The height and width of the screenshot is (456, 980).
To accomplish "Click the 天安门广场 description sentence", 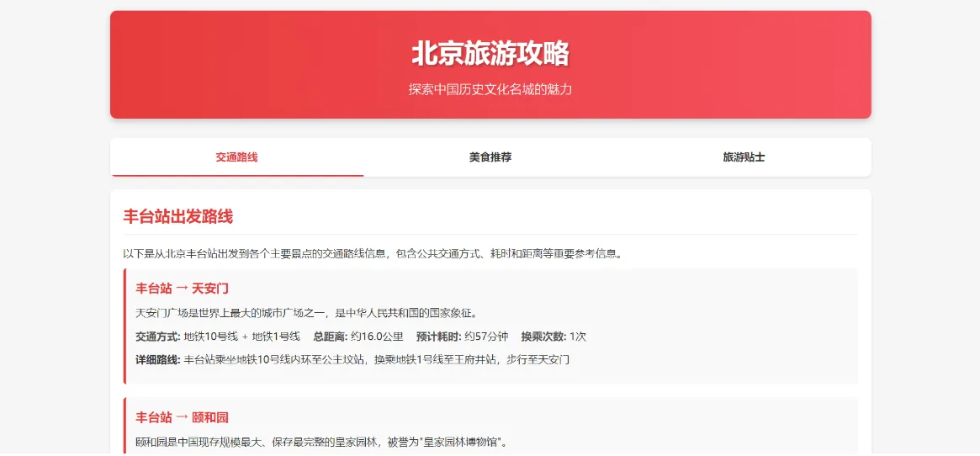I will (307, 313).
